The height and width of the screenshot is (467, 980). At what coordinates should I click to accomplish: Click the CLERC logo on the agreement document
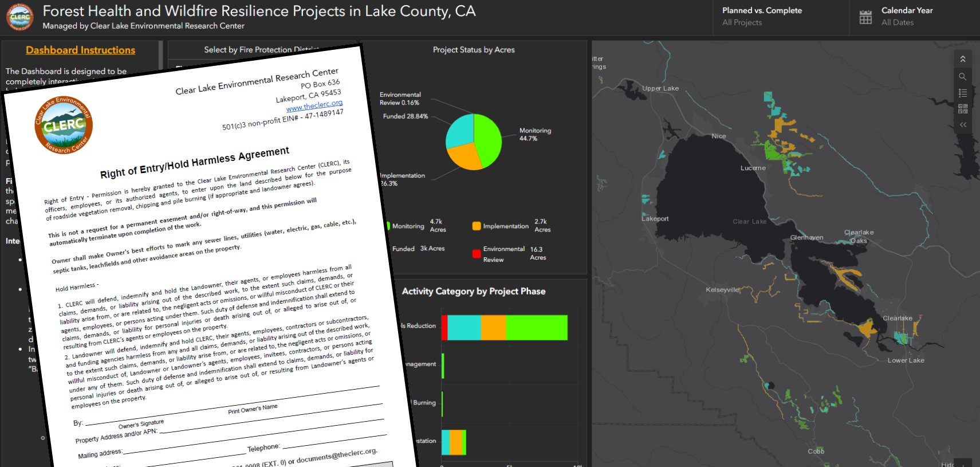click(64, 125)
